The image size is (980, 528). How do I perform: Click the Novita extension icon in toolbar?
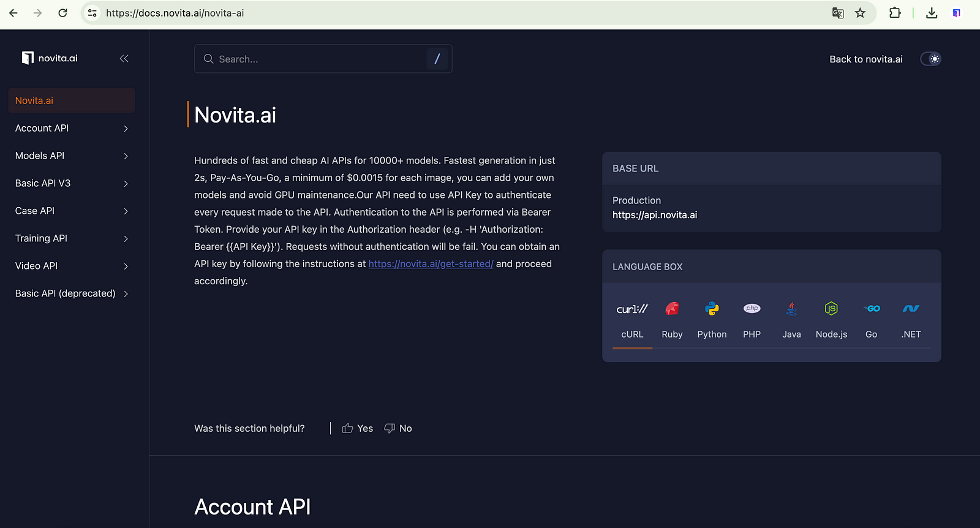956,13
